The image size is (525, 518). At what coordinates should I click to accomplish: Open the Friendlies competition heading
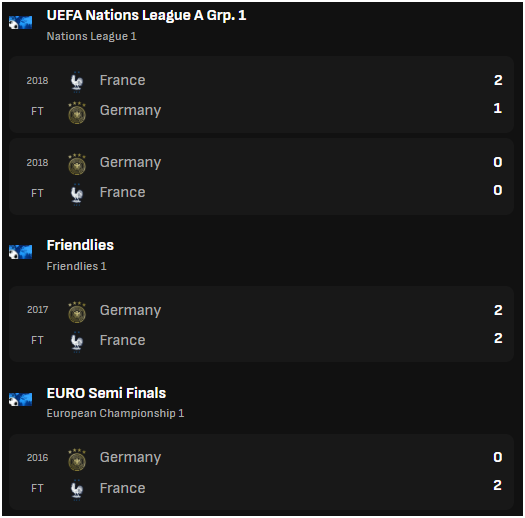(x=80, y=245)
